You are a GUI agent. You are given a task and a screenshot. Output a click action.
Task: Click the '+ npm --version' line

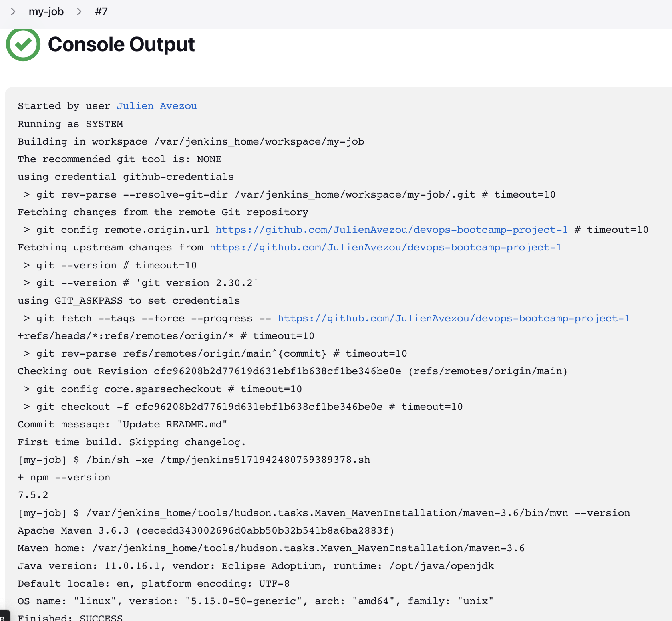64,478
